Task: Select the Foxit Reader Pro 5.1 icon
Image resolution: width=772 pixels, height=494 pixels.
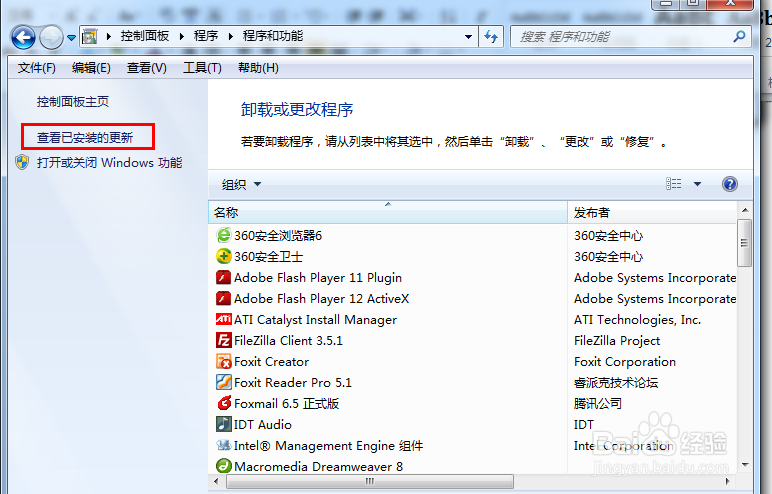Action: click(x=224, y=382)
